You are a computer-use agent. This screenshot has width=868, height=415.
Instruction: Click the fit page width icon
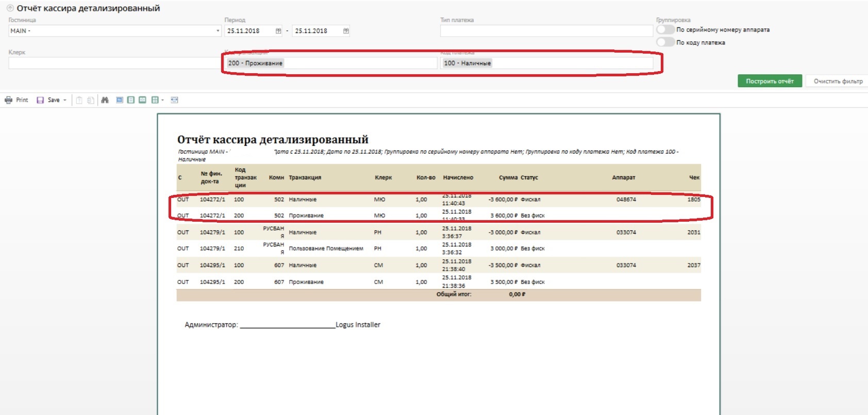click(x=174, y=100)
